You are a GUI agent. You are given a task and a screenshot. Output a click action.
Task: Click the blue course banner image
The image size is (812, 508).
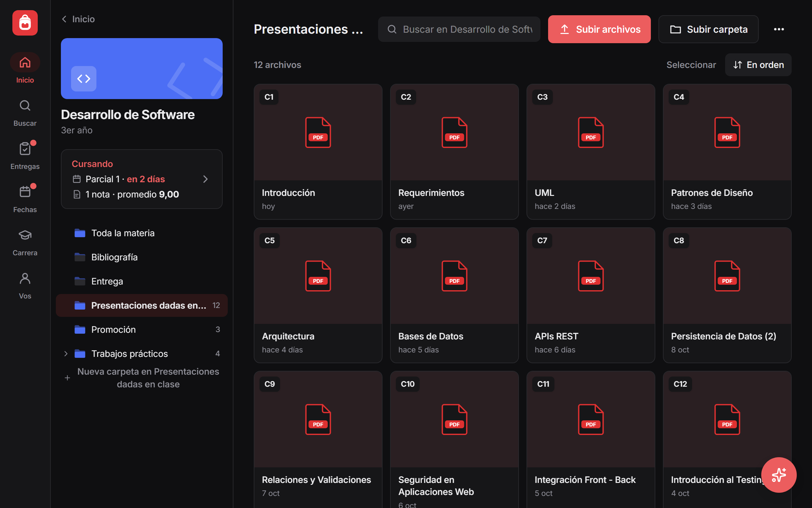pyautogui.click(x=141, y=69)
